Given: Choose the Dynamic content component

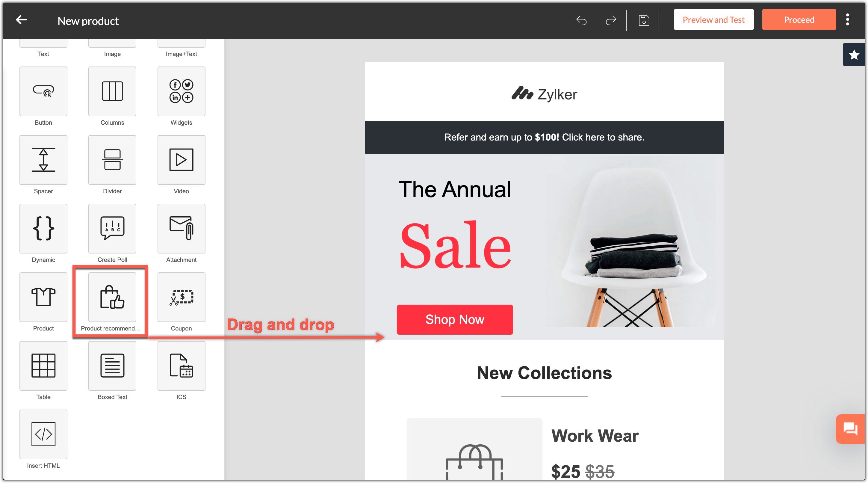Looking at the screenshot, I should coord(43,229).
